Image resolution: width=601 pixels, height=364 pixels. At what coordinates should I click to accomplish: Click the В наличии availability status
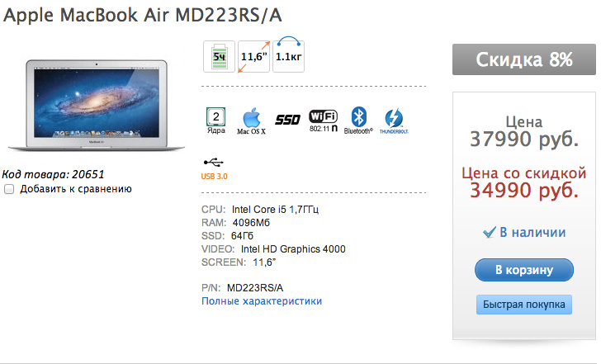(523, 233)
